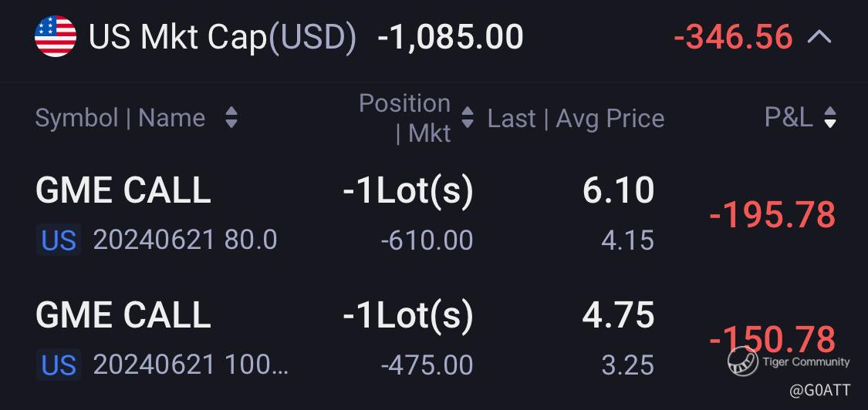Select the Last | Avg Price header
868x410 pixels.
click(x=576, y=119)
